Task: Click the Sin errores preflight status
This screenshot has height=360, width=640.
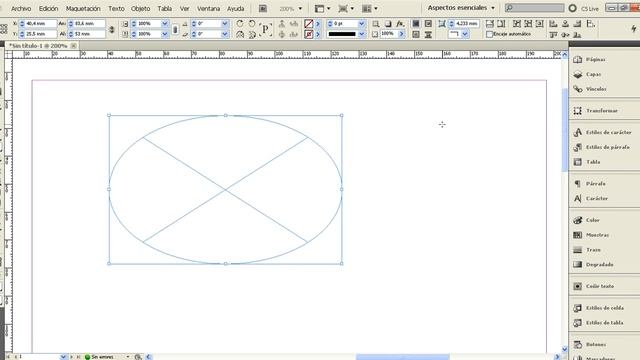Action: coord(99,357)
